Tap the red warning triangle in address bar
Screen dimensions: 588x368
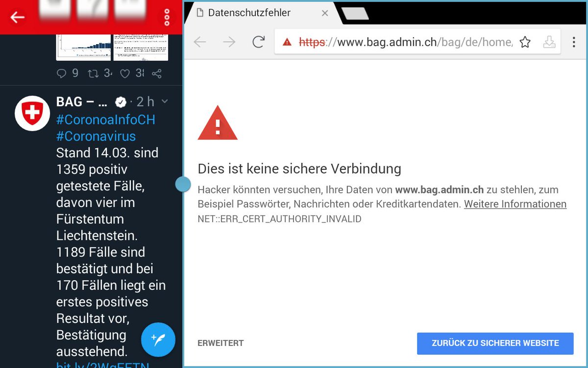point(287,42)
